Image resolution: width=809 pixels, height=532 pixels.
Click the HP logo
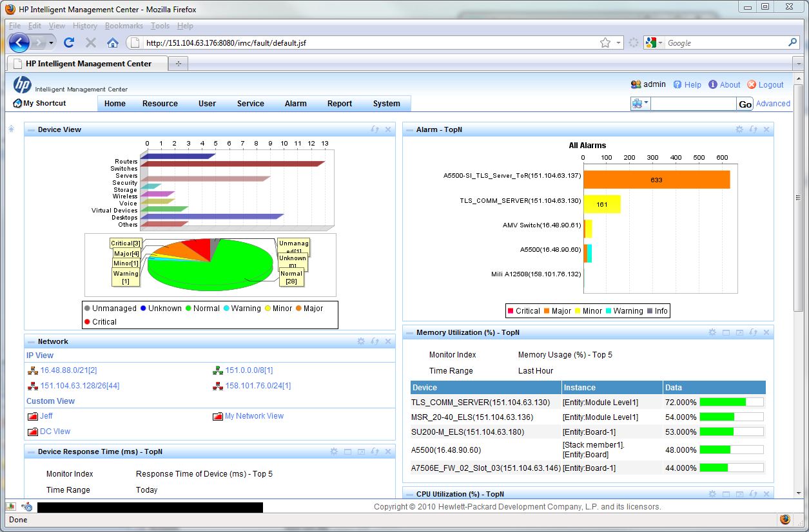coord(23,84)
